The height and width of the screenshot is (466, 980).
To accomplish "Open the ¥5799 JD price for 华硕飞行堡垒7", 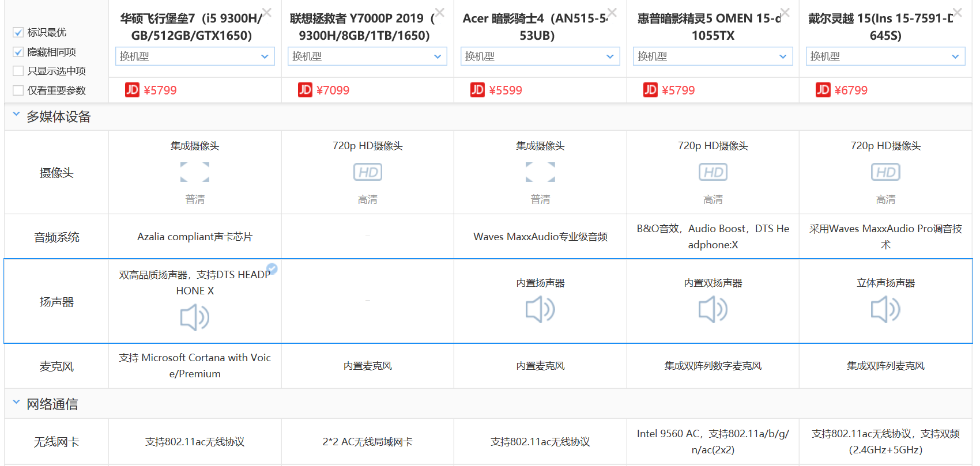I will point(160,90).
